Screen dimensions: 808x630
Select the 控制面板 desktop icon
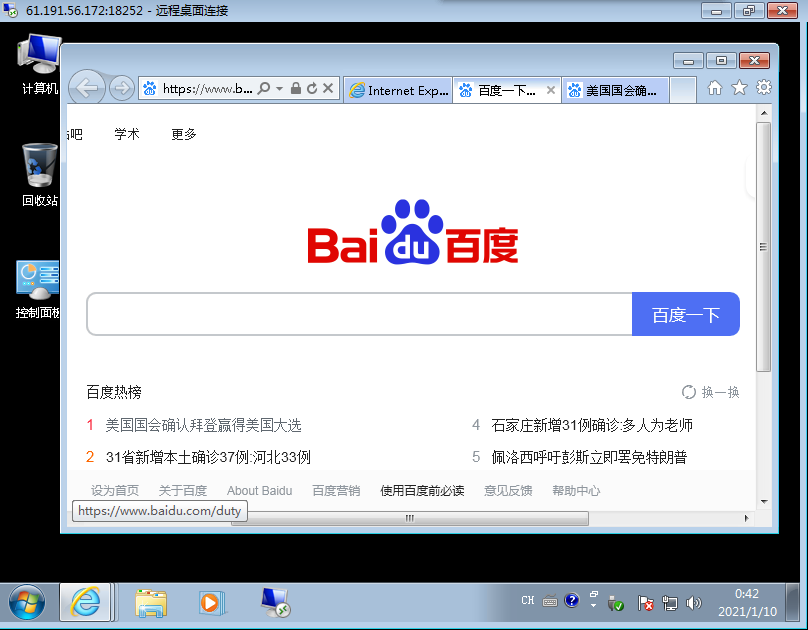(x=38, y=290)
